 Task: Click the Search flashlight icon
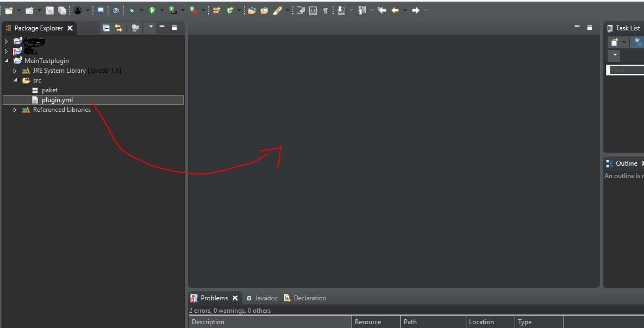point(277,10)
